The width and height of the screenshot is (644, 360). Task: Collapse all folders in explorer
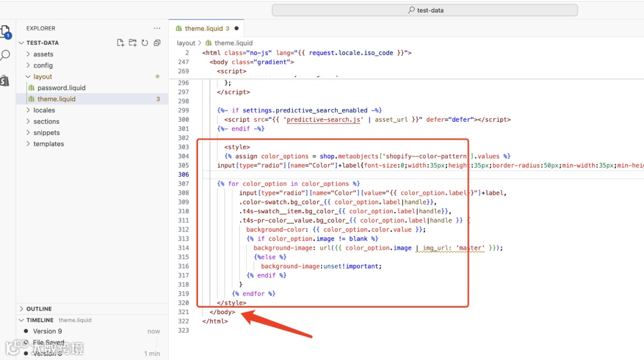pos(157,43)
